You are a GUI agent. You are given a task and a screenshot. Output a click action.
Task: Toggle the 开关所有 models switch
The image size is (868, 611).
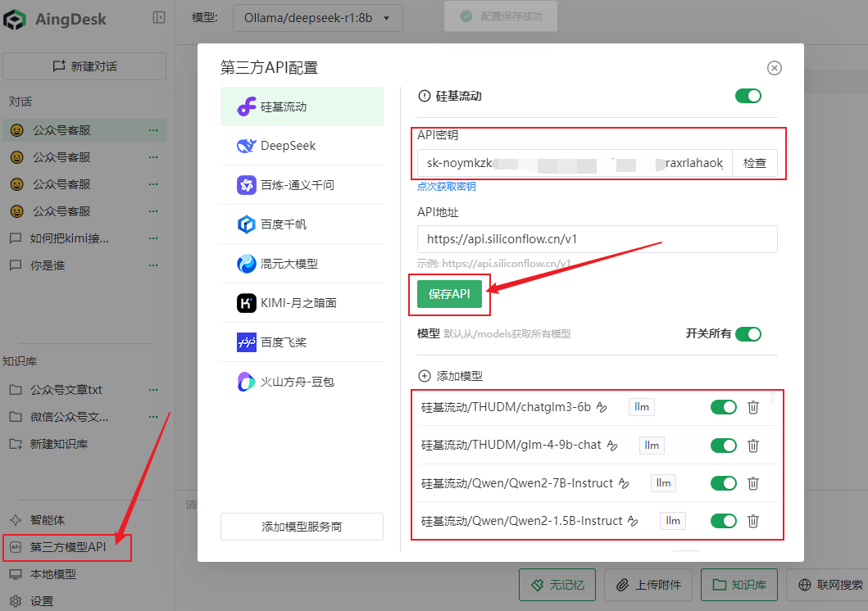pyautogui.click(x=748, y=334)
